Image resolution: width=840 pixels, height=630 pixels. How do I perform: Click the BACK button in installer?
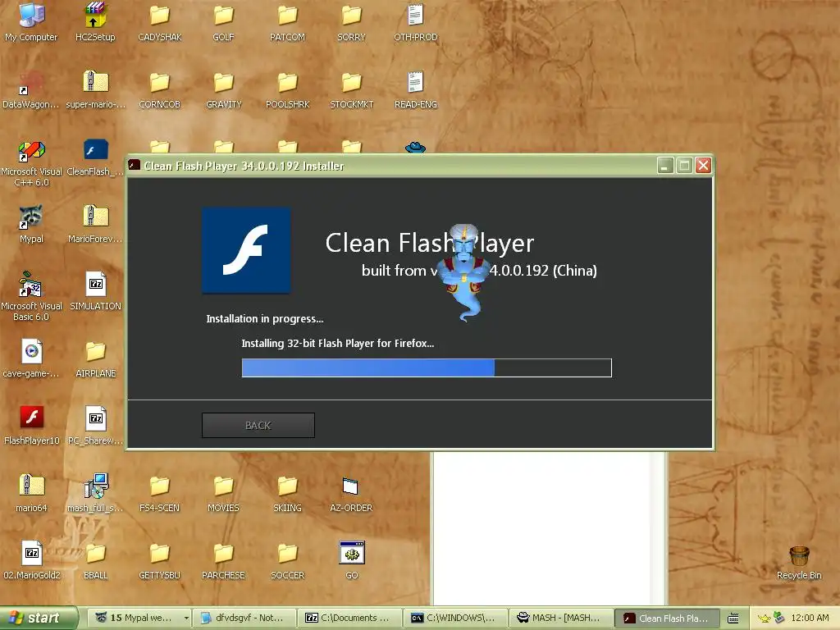tap(258, 426)
